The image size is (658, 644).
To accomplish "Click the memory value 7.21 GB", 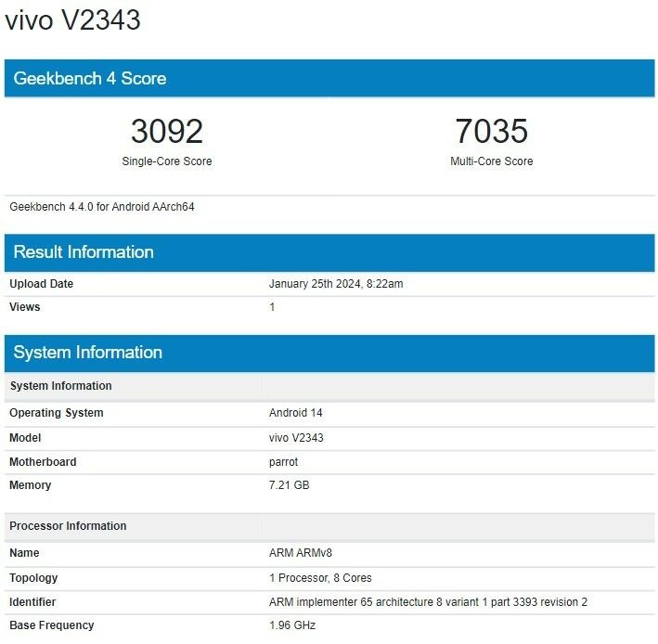I will click(x=289, y=485).
